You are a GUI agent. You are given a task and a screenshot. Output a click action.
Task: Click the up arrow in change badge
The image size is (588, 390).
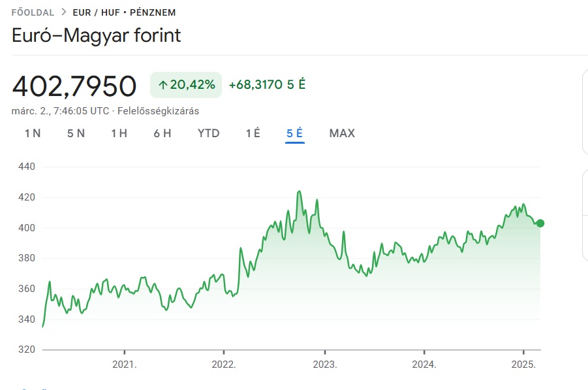(162, 85)
